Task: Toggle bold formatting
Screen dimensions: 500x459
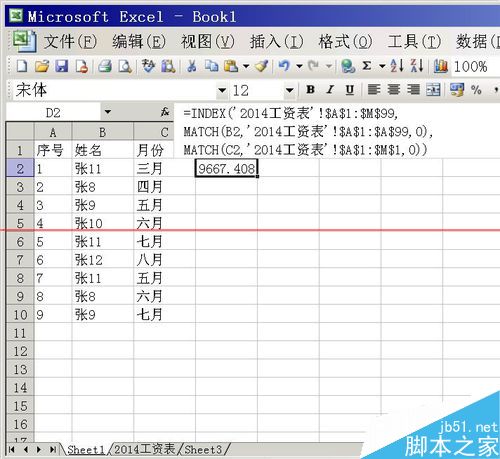Action: (310, 89)
